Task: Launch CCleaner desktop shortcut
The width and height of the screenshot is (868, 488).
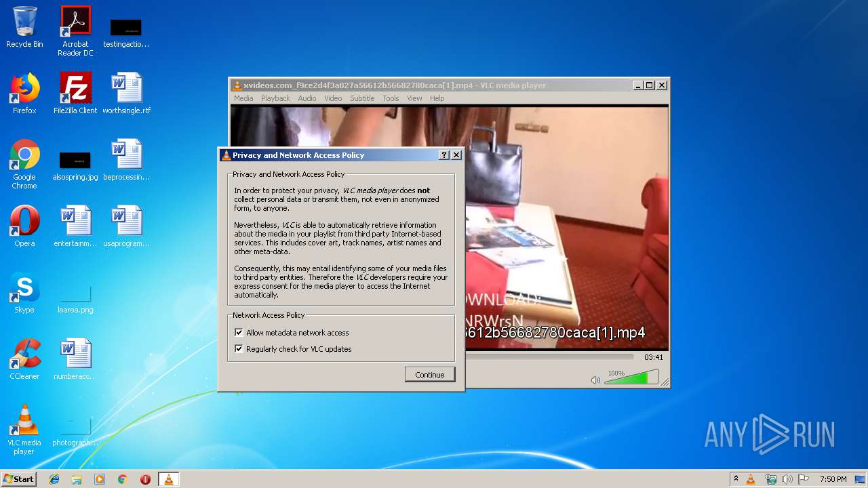Action: 24,359
